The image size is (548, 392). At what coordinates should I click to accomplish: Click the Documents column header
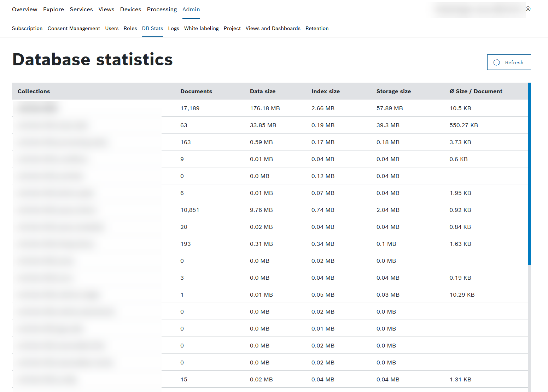pyautogui.click(x=196, y=91)
